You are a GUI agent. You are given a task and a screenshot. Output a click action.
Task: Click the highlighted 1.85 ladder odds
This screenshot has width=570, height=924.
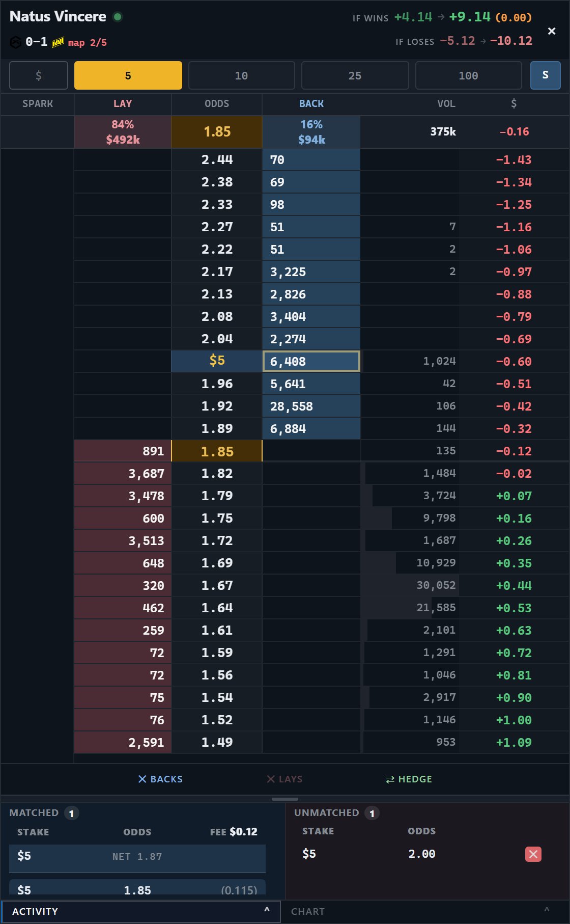point(217,451)
